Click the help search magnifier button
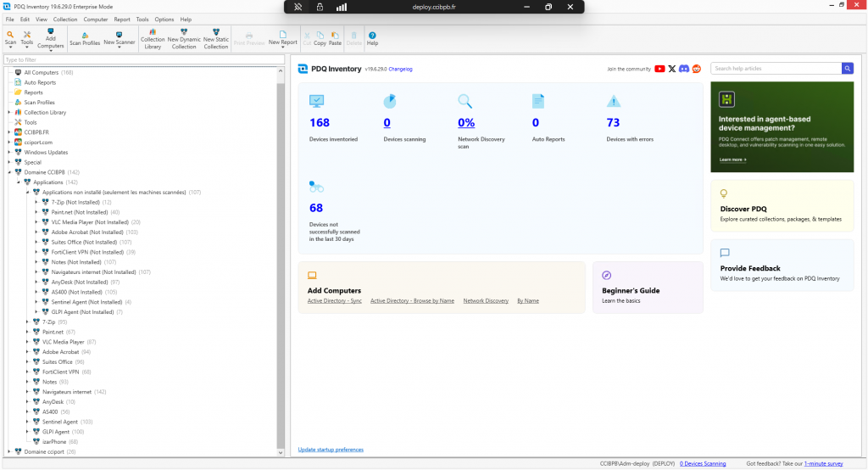868x470 pixels. (848, 68)
